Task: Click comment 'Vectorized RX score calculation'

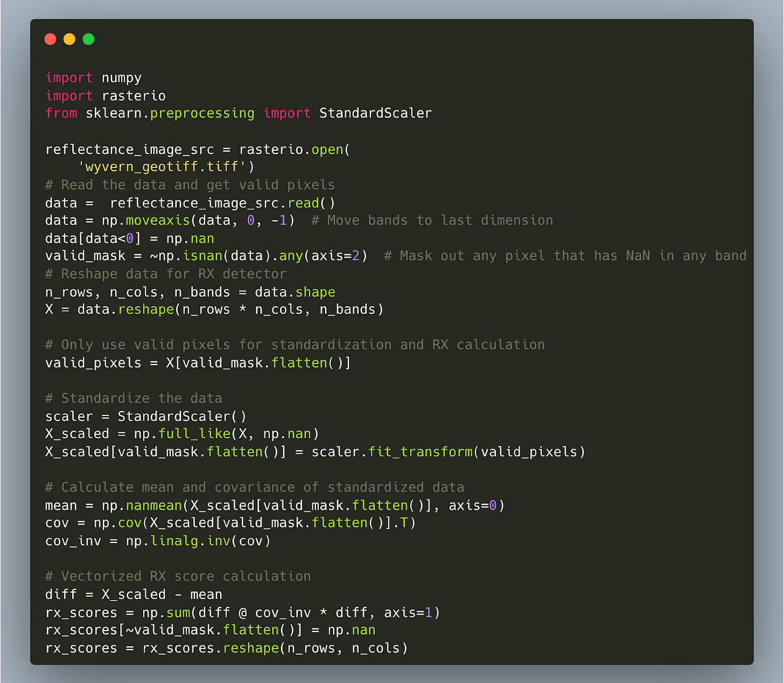Action: [178, 576]
